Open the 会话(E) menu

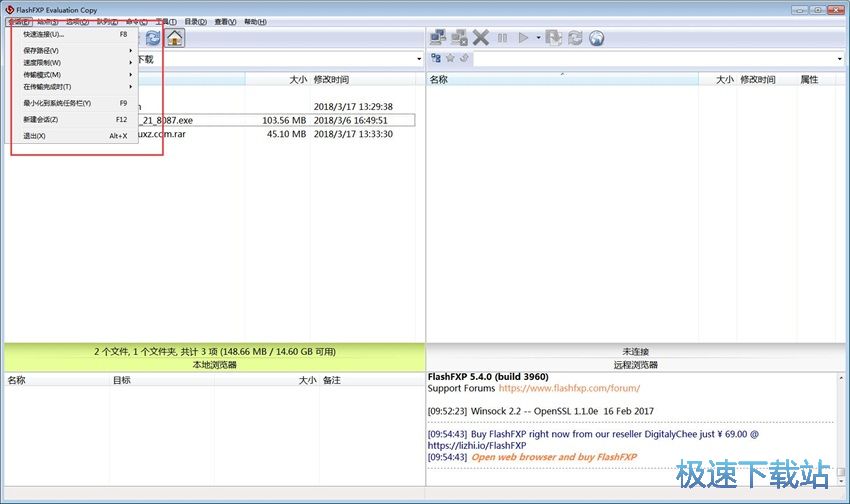[x=19, y=22]
